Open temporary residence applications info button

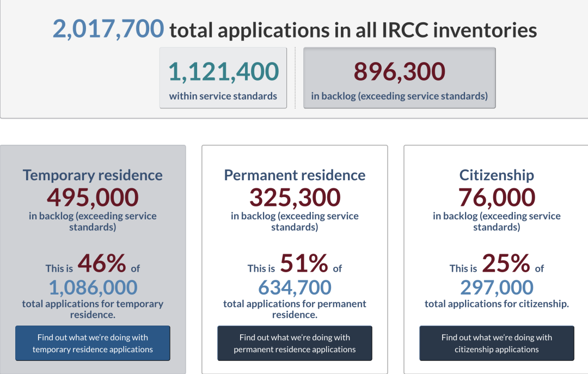tap(93, 343)
